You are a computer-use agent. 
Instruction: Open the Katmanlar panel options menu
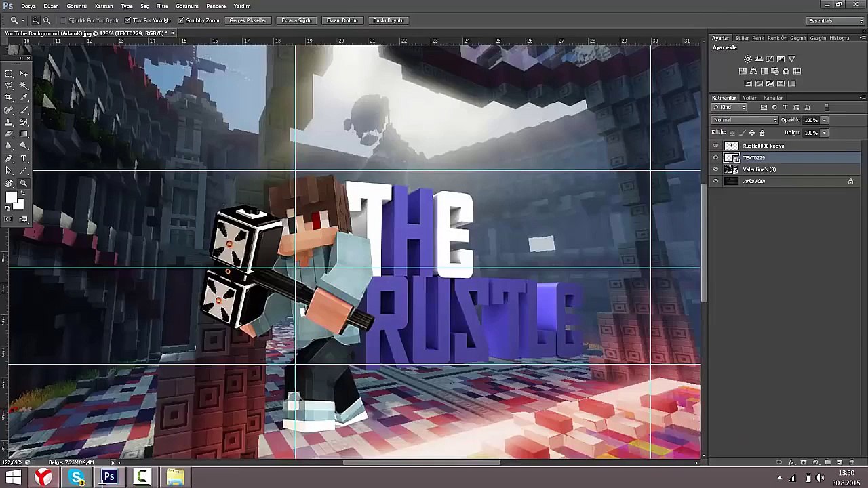tap(863, 98)
